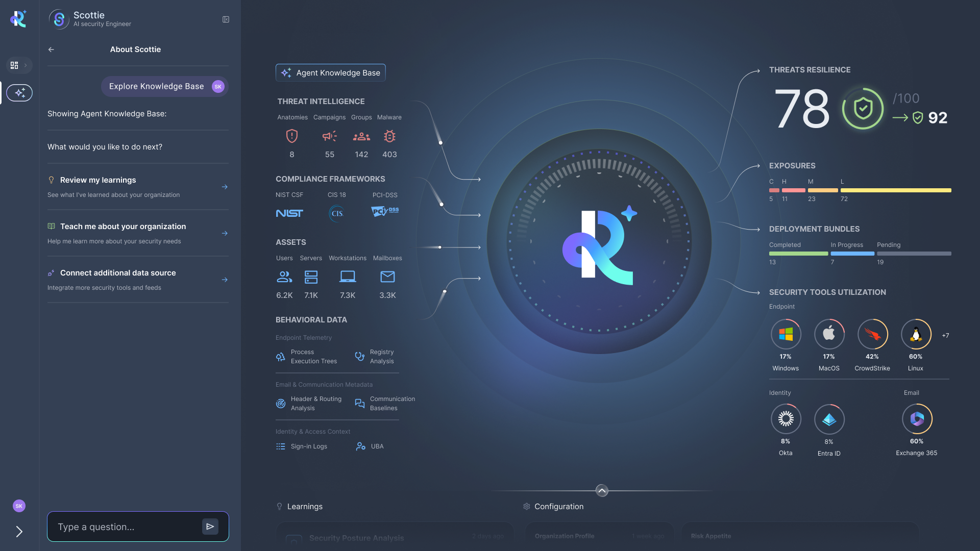Open the SK user avatar in the sidebar
The width and height of the screenshot is (980, 551).
(19, 506)
